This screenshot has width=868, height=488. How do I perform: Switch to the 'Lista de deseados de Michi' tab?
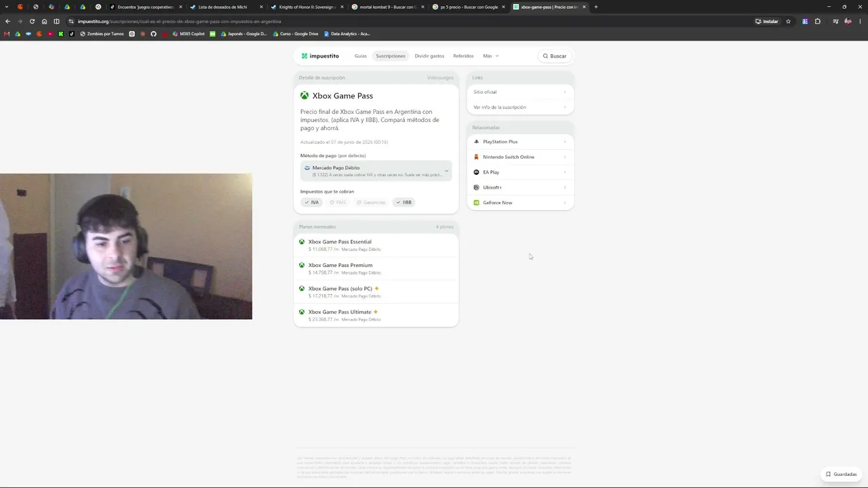[226, 7]
